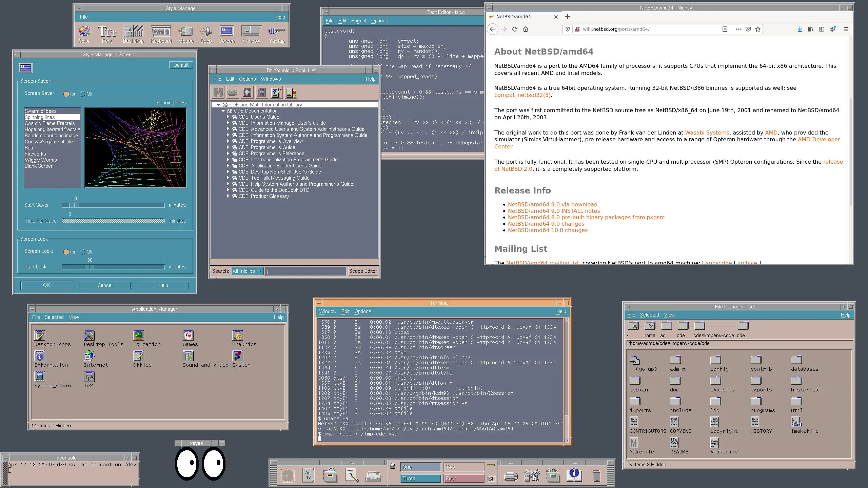Bookmark the page with star icon
868x488 pixels.
(x=758, y=29)
